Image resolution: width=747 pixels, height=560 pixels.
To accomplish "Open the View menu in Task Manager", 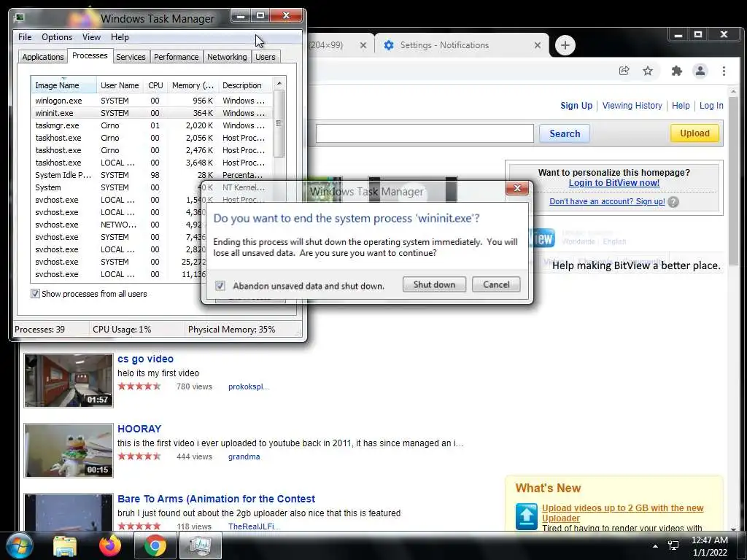I will [x=91, y=37].
